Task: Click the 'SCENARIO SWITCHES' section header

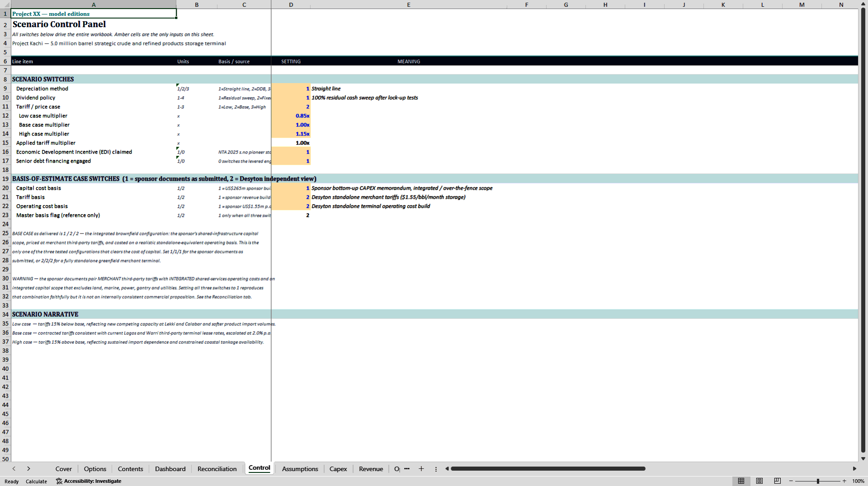Action: [43, 79]
